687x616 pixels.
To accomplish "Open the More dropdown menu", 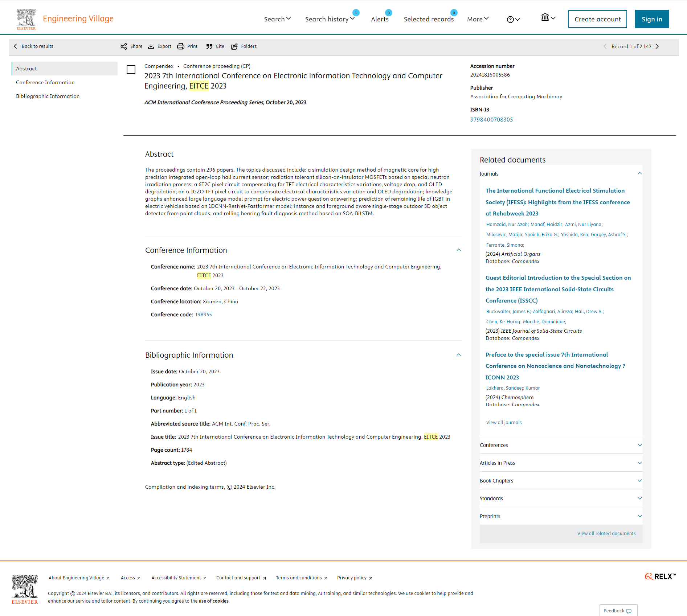I will coord(478,19).
